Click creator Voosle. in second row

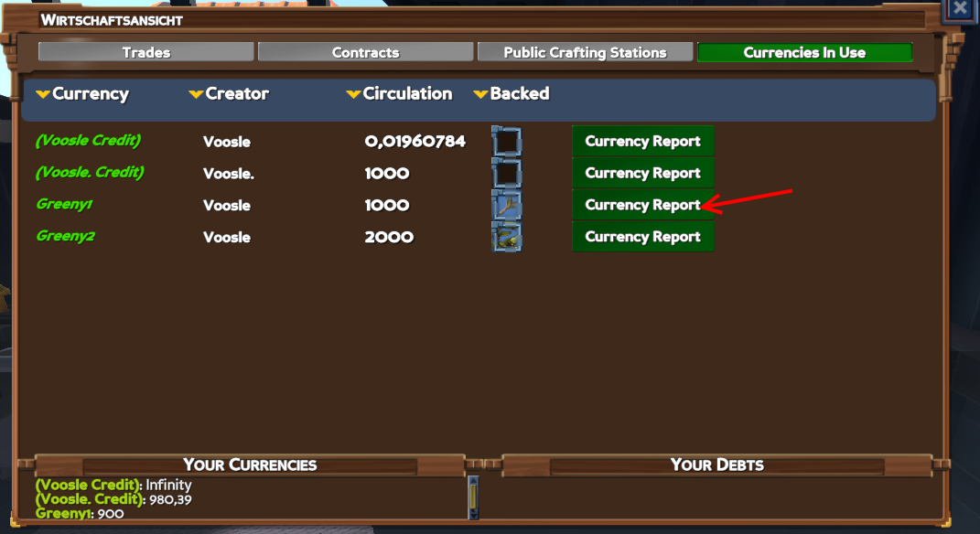[229, 174]
